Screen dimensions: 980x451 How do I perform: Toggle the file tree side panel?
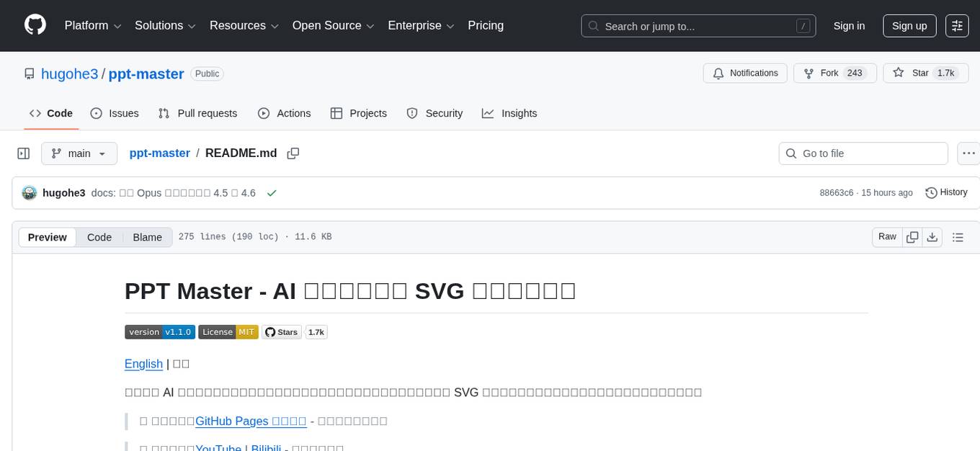click(24, 153)
